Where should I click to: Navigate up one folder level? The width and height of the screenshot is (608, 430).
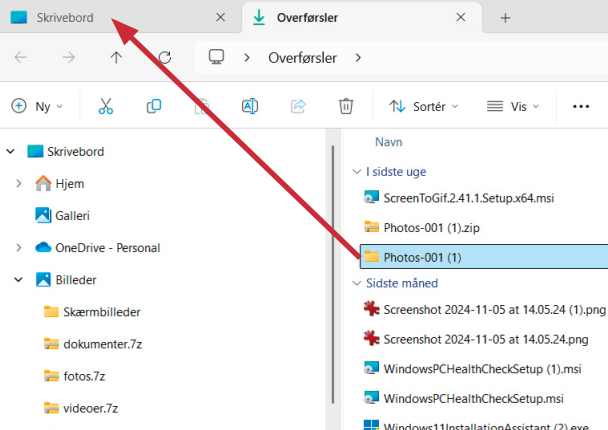117,58
